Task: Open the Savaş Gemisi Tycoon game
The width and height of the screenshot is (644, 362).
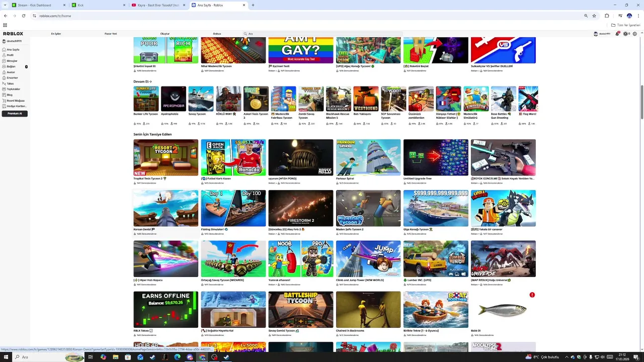Action: pos(300,310)
